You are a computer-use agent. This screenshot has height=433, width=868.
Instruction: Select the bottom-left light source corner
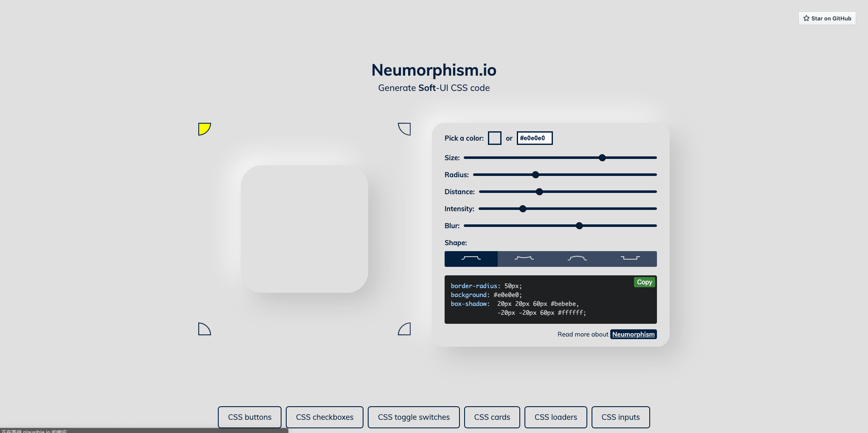pos(204,329)
